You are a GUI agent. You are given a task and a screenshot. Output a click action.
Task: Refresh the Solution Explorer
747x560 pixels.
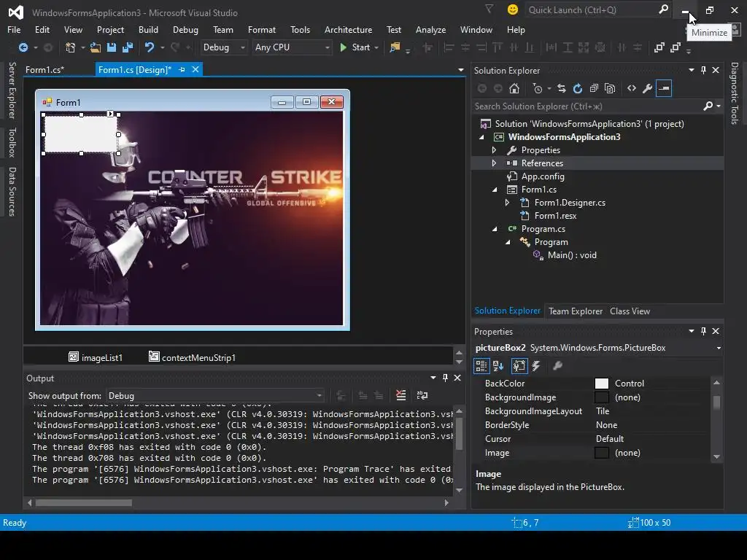click(578, 88)
